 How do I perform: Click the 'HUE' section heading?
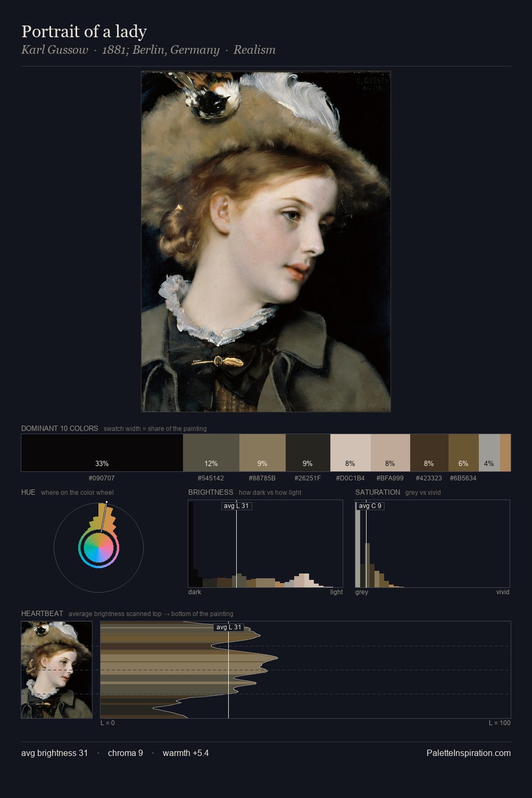click(28, 492)
